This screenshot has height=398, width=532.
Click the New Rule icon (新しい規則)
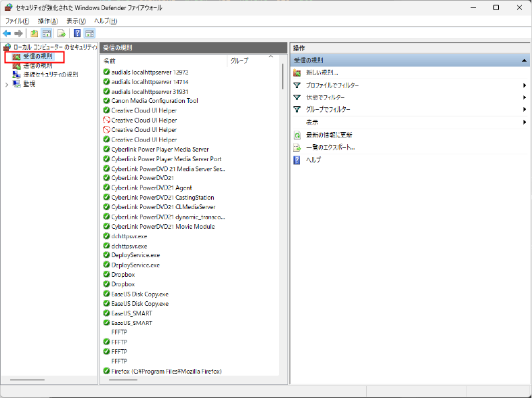(x=296, y=73)
